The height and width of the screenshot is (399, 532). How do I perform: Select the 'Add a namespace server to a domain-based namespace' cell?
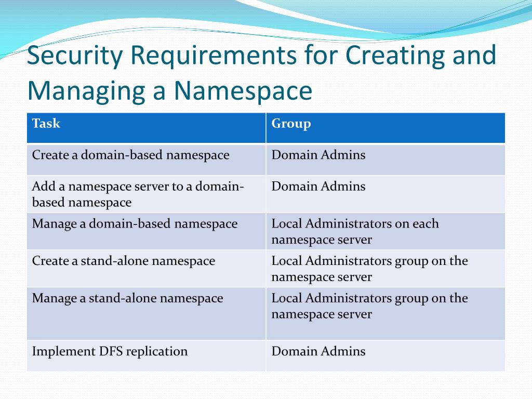click(x=146, y=194)
